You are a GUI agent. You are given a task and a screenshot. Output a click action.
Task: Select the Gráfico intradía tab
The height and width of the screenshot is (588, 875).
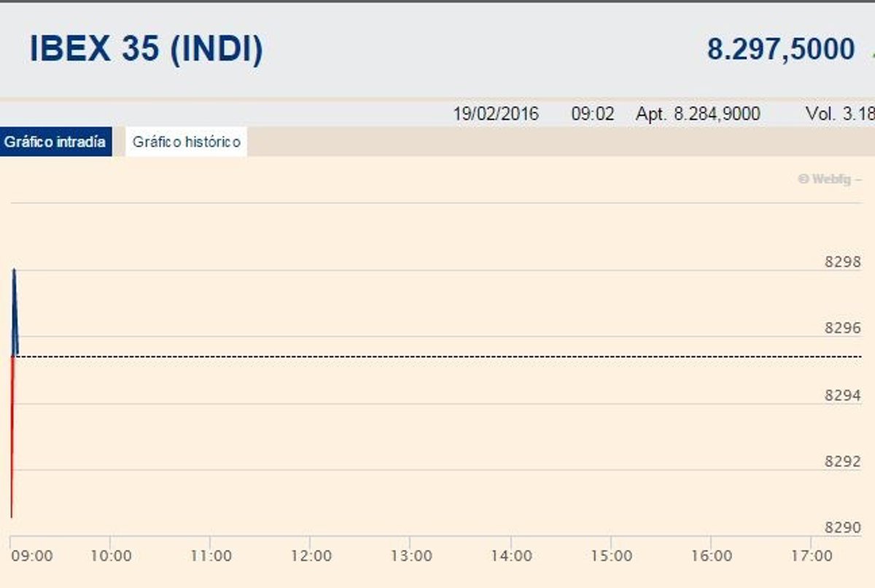click(x=55, y=142)
